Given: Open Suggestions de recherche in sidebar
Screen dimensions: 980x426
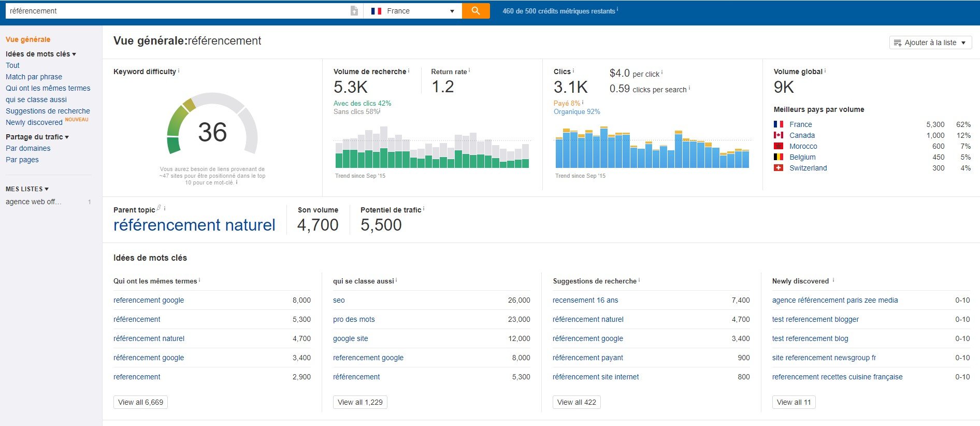Looking at the screenshot, I should (48, 111).
